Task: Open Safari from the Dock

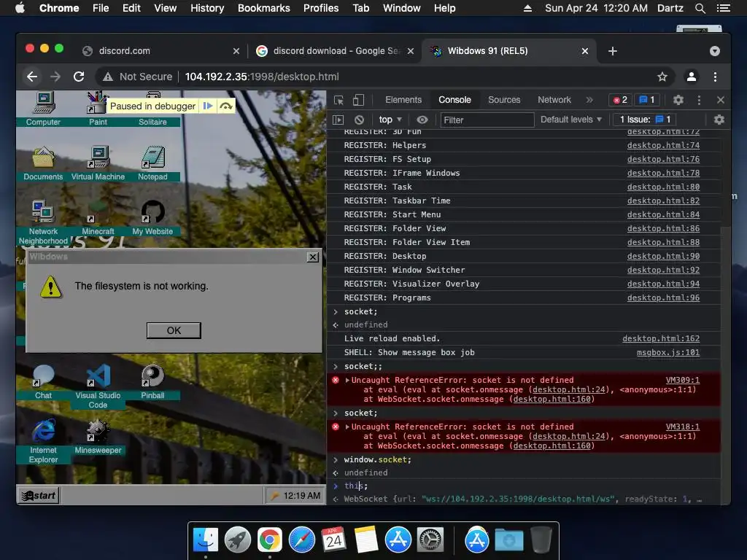Action: click(x=301, y=540)
